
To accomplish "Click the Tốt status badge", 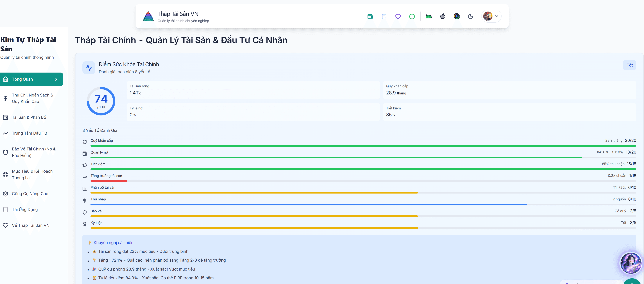I will [629, 65].
